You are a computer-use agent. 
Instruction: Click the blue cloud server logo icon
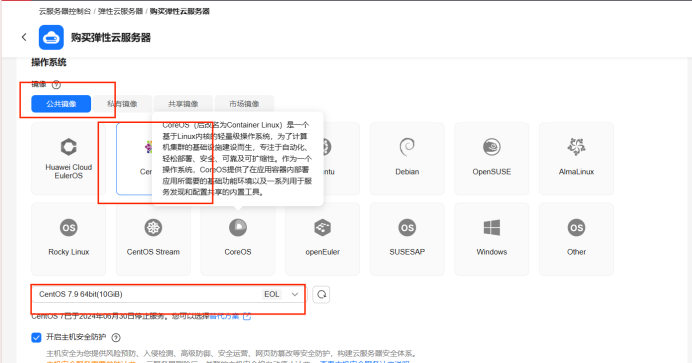[x=51, y=37]
